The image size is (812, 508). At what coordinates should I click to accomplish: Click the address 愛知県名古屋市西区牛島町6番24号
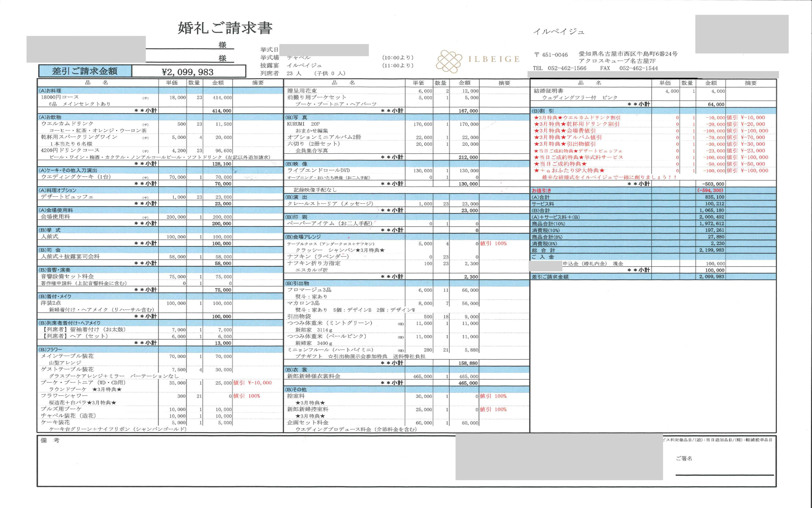click(x=628, y=54)
